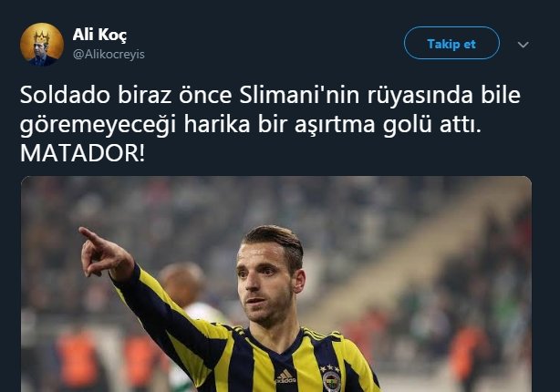
Task: Click the word göremeyeceği in the tweet
Action: tap(98, 126)
